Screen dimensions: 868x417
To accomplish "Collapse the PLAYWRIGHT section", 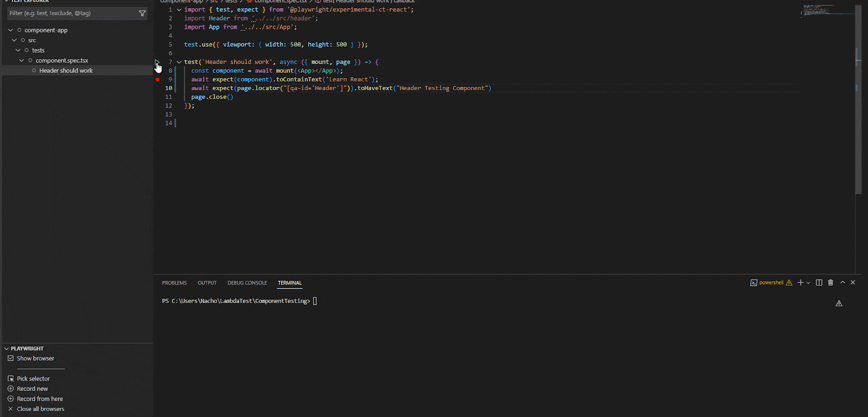I will [7, 349].
